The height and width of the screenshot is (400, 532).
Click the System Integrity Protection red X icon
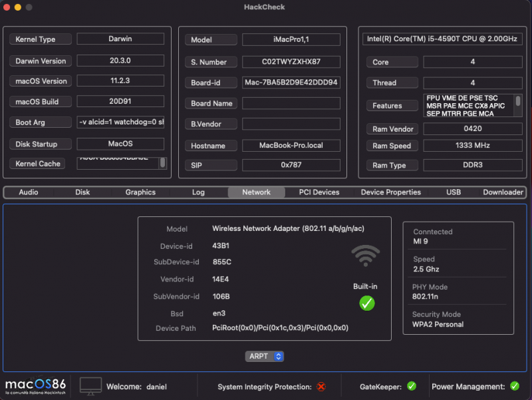321,387
